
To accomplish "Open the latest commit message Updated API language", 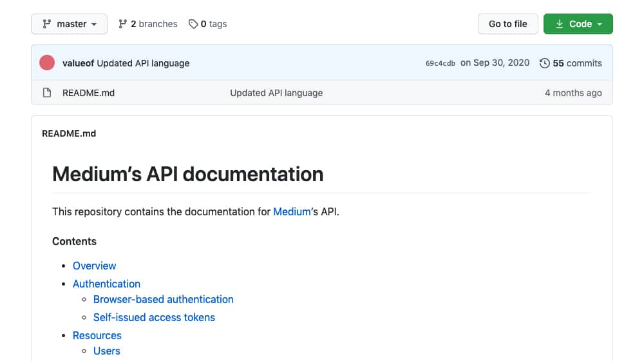I will (x=143, y=63).
